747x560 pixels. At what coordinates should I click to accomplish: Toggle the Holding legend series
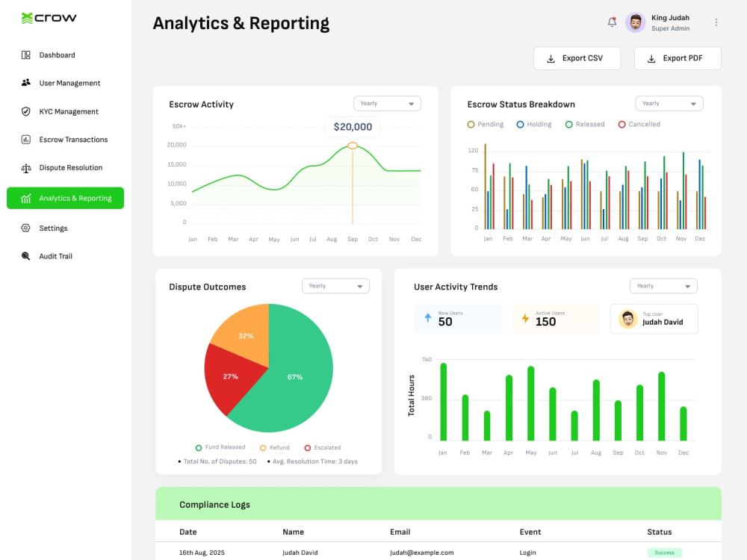[x=534, y=124]
